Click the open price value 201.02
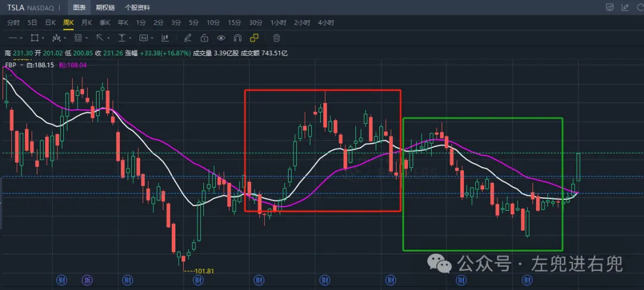 pos(54,53)
